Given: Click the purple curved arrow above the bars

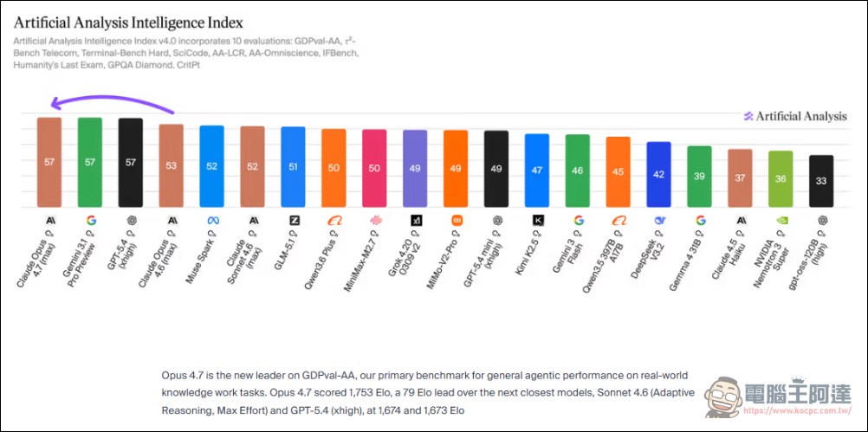Looking at the screenshot, I should 111,104.
